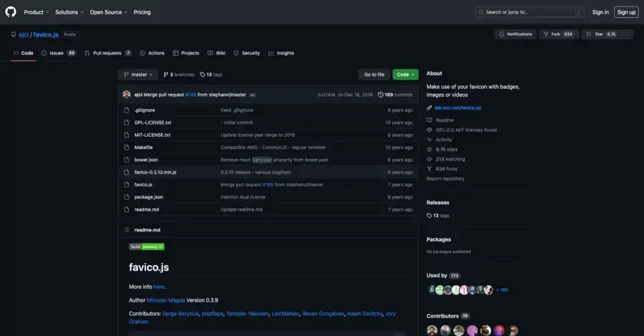Open the green Code dropdown button
This screenshot has height=336, width=644.
coord(406,75)
